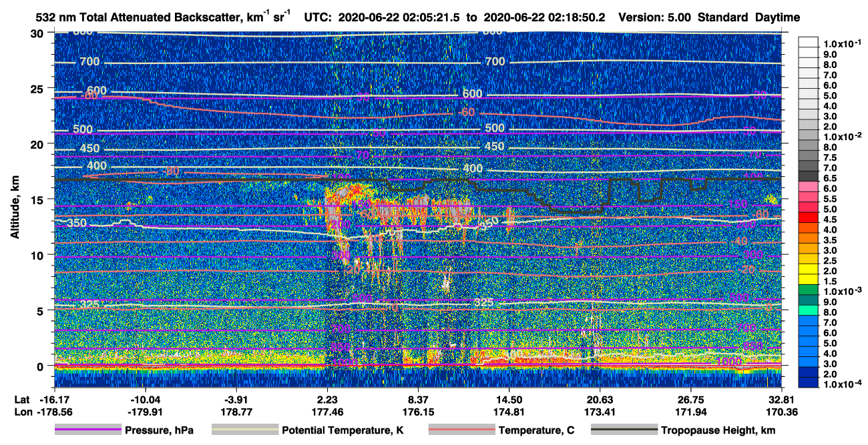Click longitude value '171.94'

coord(691,411)
